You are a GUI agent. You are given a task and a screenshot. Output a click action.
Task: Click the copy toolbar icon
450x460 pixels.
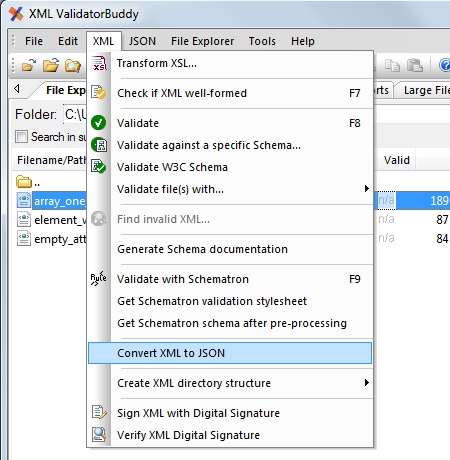tap(392, 65)
